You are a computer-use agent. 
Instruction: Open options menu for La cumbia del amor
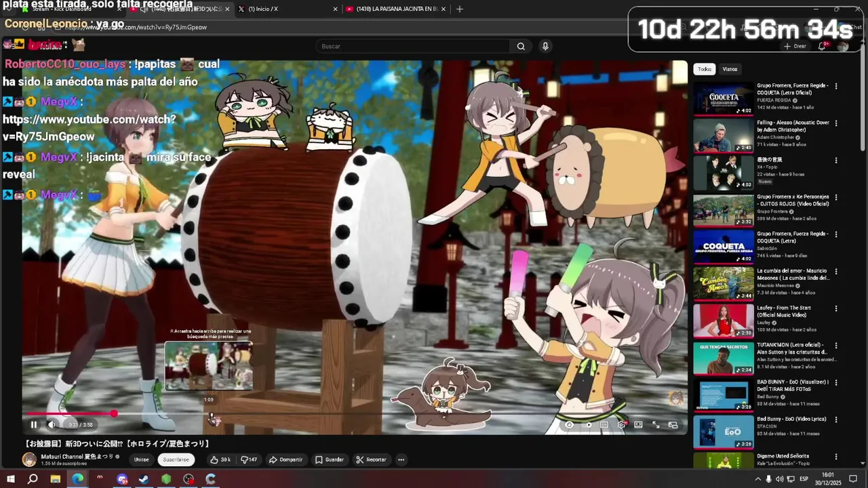click(836, 271)
